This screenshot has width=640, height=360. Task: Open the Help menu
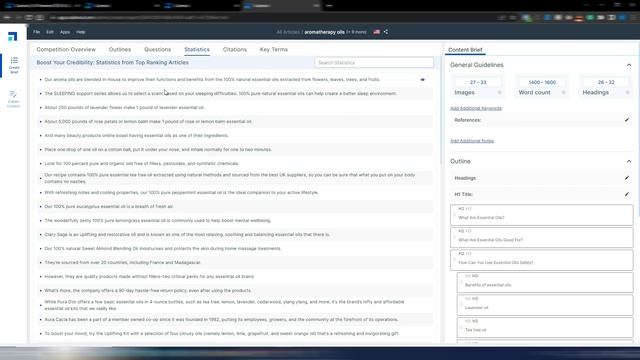(81, 32)
